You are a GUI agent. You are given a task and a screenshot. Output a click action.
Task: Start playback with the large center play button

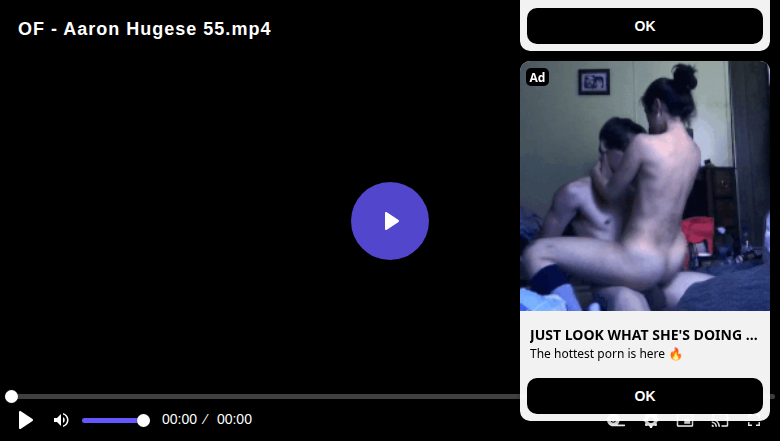390,221
